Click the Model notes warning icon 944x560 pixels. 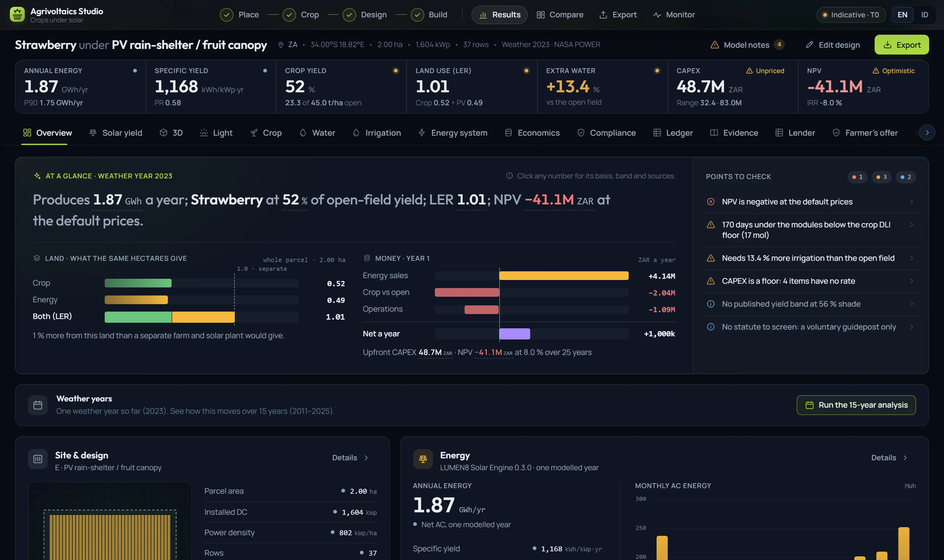click(714, 45)
